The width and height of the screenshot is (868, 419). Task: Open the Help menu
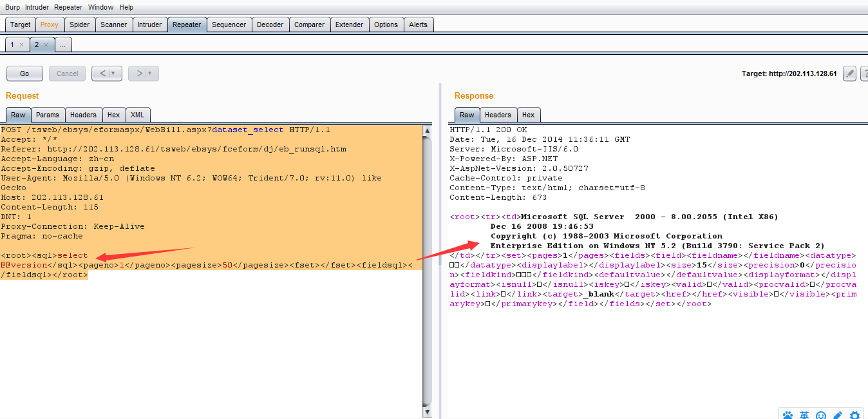click(x=127, y=7)
